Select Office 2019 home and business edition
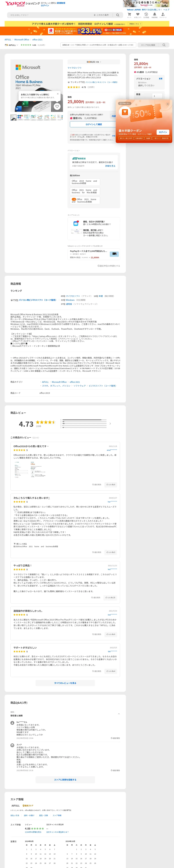The height and width of the screenshot is (868, 174). tap(85, 182)
